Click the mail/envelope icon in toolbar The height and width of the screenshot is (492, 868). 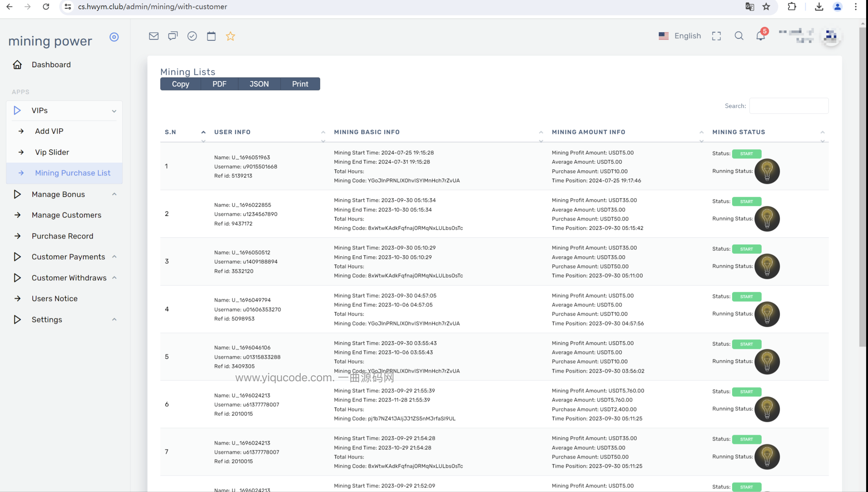pos(153,36)
